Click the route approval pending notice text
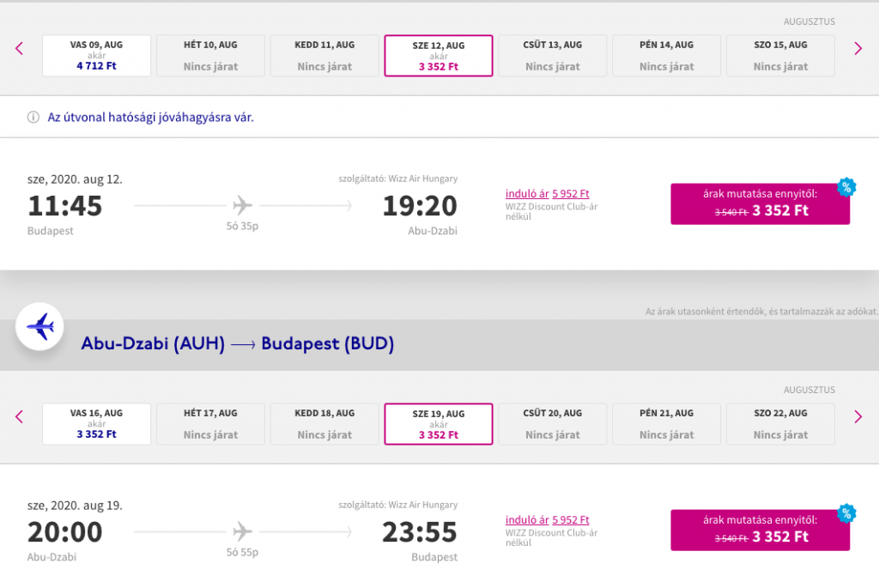This screenshot has height=588, width=879. tap(150, 117)
